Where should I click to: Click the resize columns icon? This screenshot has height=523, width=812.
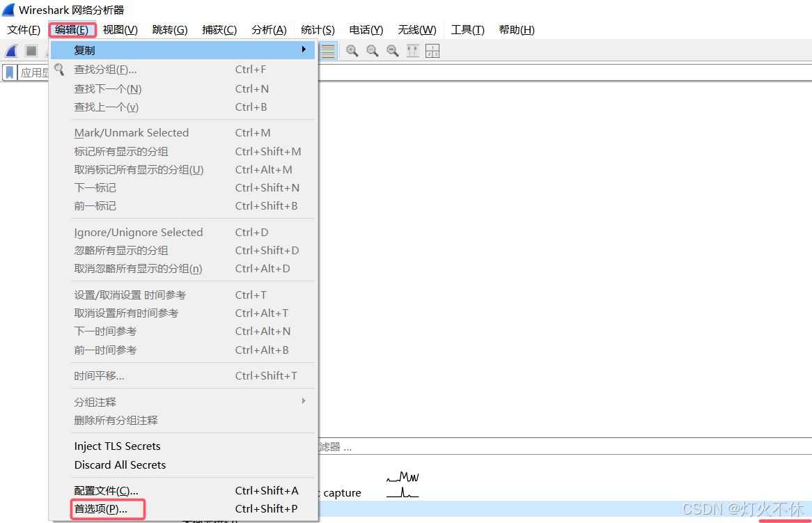pos(413,51)
